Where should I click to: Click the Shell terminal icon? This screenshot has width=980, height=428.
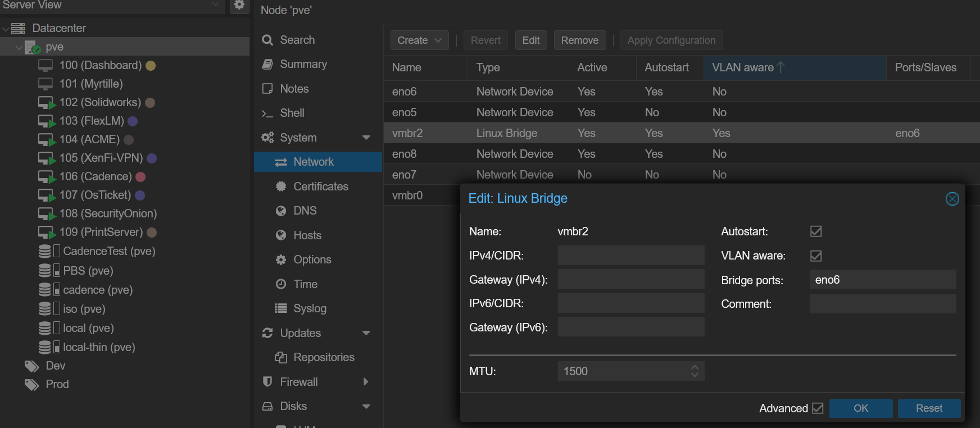tap(267, 113)
